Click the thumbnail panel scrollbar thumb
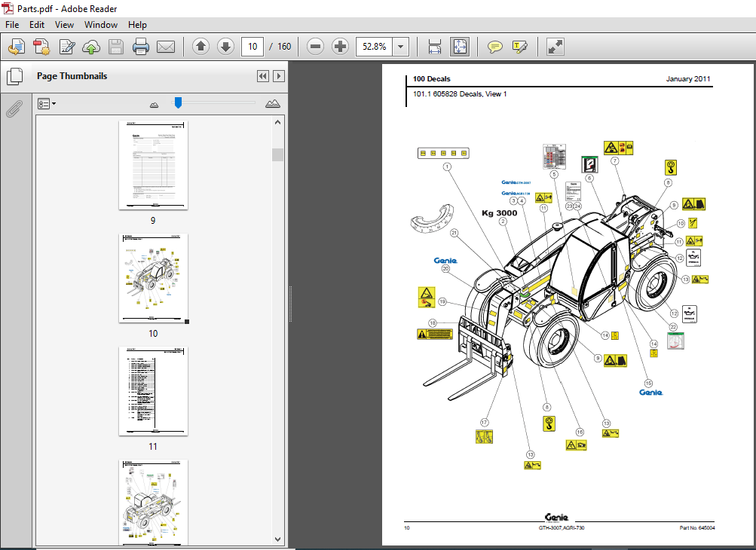 point(277,154)
